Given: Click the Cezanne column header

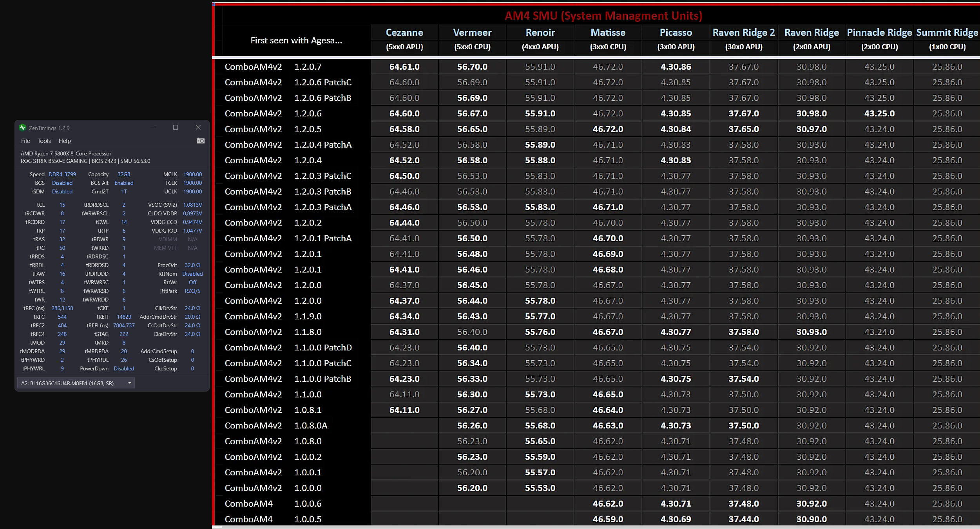Looking at the screenshot, I should (x=404, y=32).
